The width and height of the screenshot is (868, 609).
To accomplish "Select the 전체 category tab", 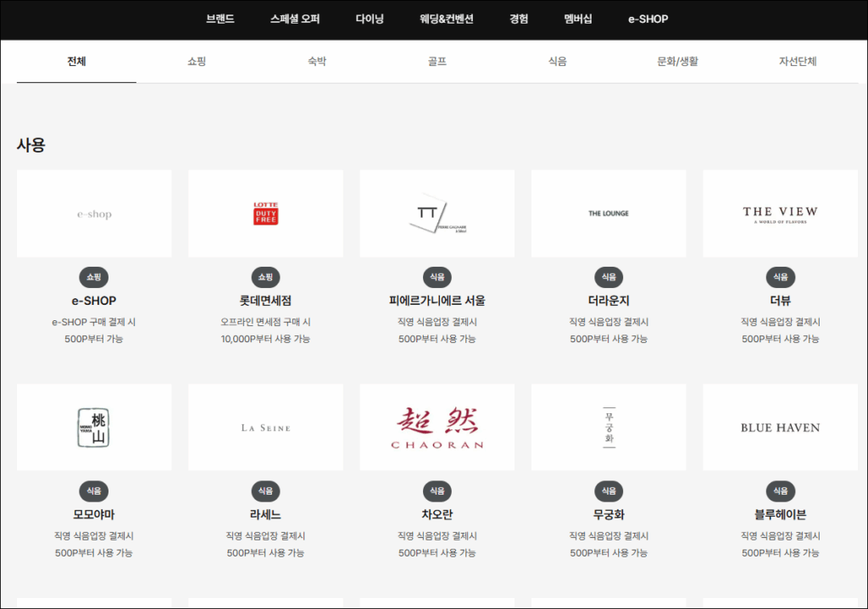I will (76, 61).
